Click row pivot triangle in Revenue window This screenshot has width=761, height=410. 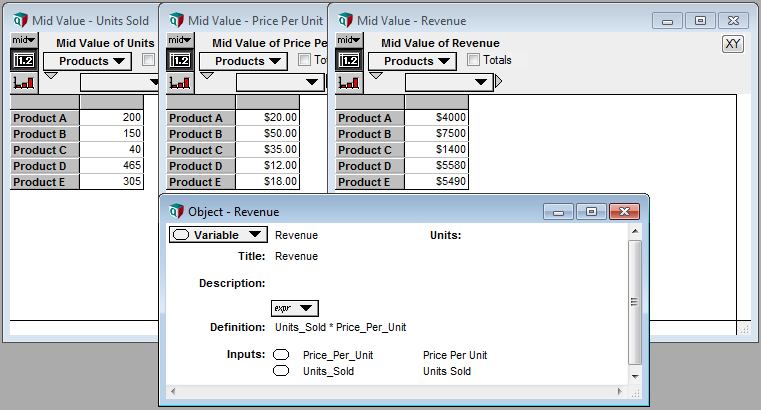[x=376, y=76]
